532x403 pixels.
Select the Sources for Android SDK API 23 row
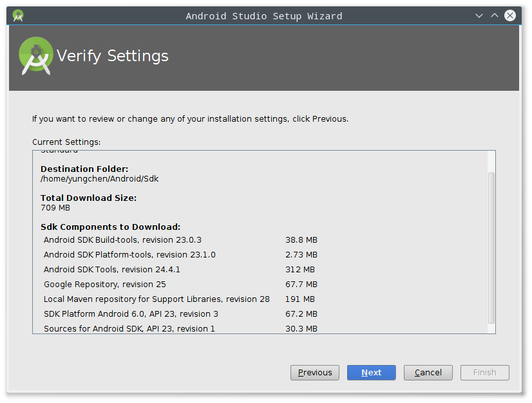point(180,328)
